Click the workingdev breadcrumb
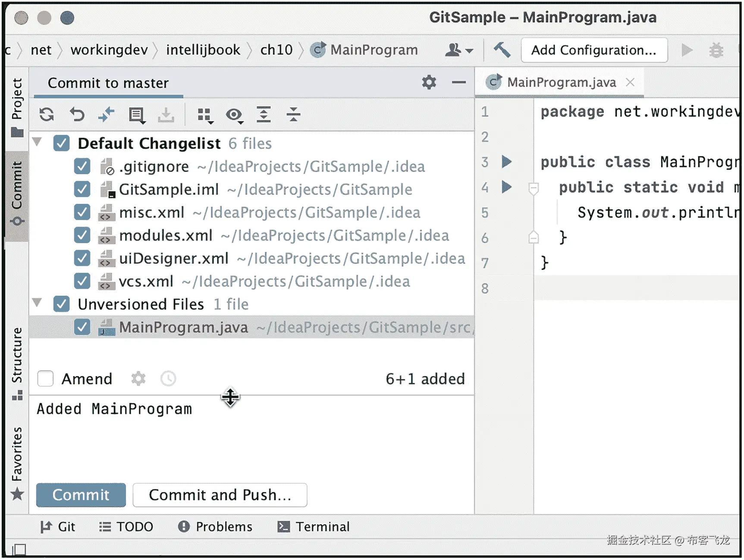 (109, 50)
